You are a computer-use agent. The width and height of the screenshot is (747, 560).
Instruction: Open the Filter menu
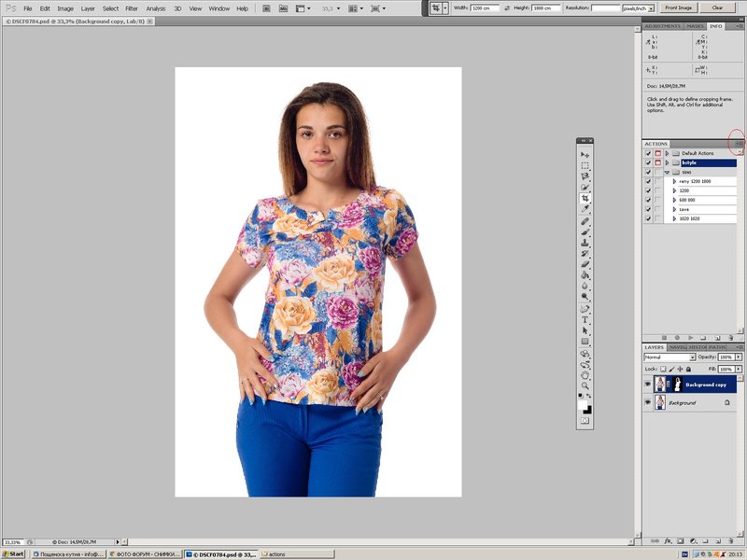point(132,8)
